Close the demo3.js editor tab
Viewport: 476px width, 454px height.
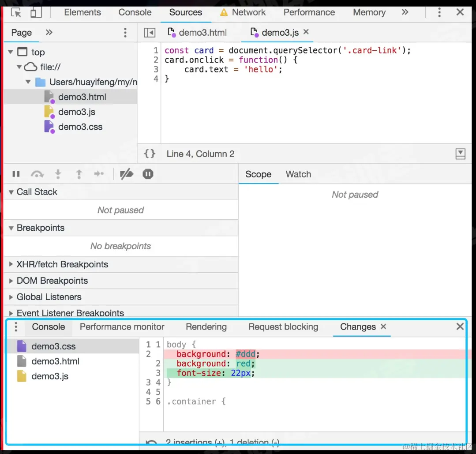coord(306,32)
